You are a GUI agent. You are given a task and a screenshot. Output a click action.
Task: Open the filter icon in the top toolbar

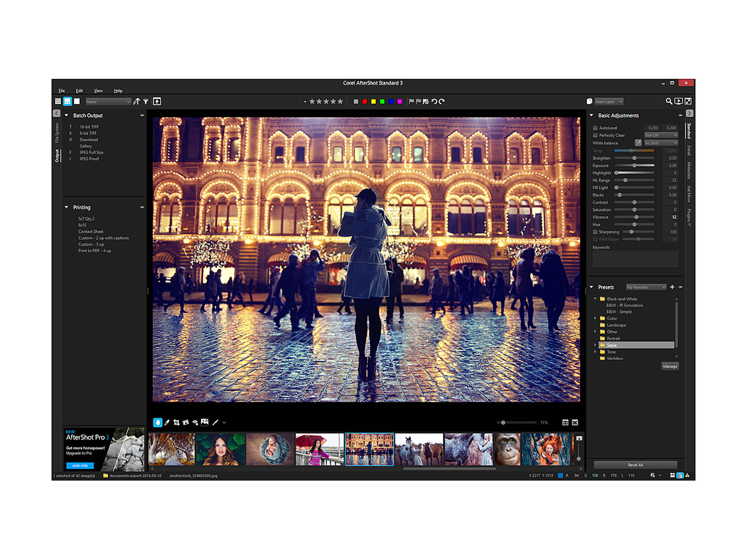pos(145,101)
